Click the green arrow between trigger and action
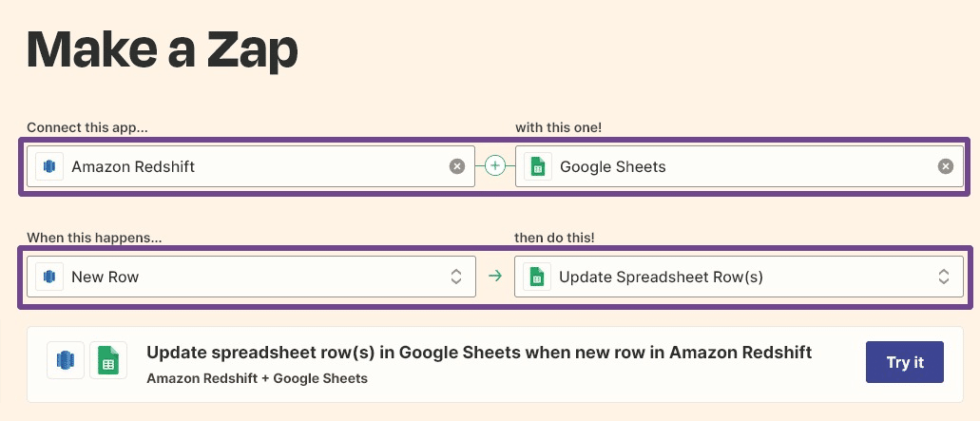The width and height of the screenshot is (980, 421). (494, 277)
